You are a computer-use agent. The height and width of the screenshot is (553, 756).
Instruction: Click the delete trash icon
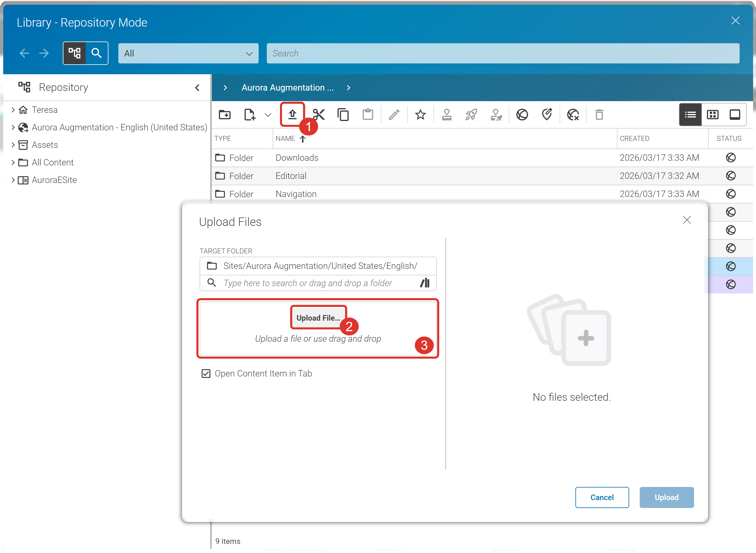pyautogui.click(x=599, y=115)
